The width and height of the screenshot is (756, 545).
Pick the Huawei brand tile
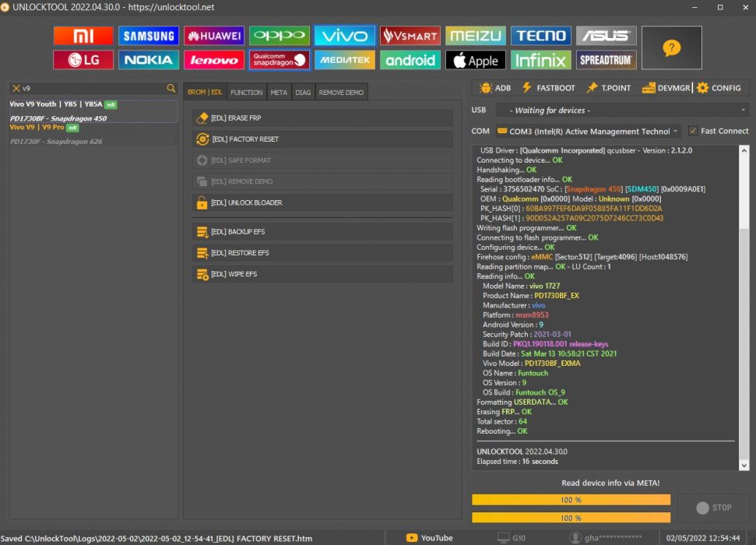click(x=214, y=36)
